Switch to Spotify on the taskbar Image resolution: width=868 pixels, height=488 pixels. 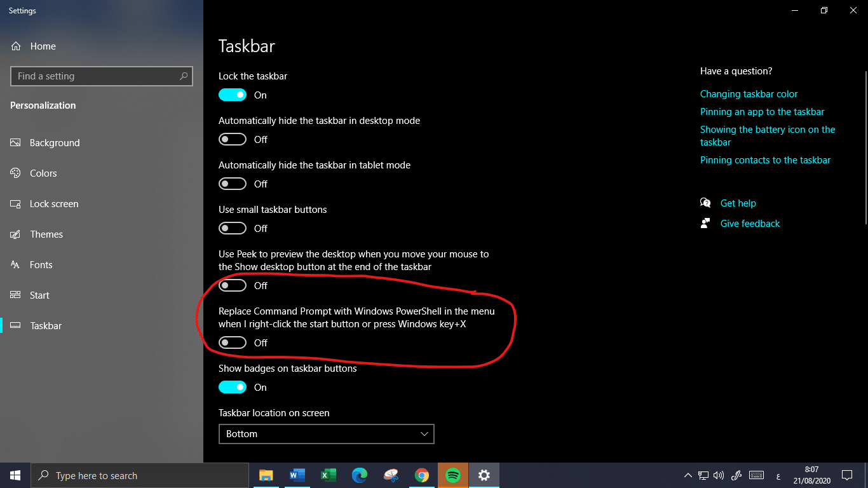click(452, 475)
